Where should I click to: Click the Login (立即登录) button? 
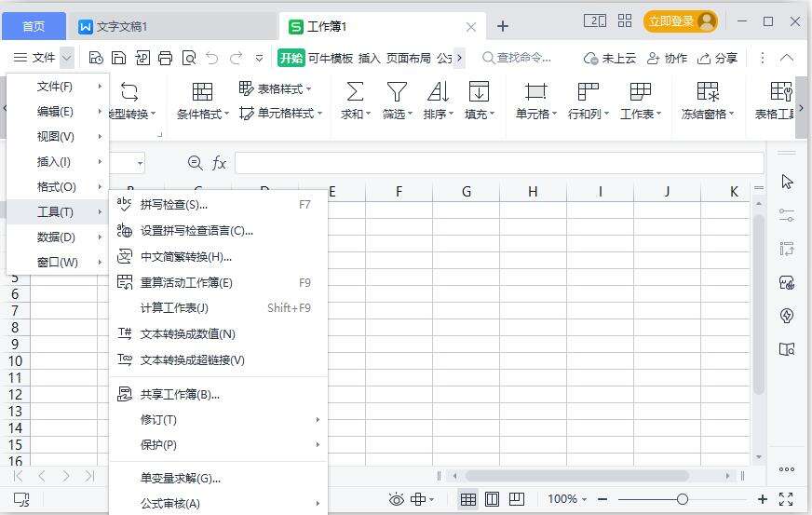[681, 21]
